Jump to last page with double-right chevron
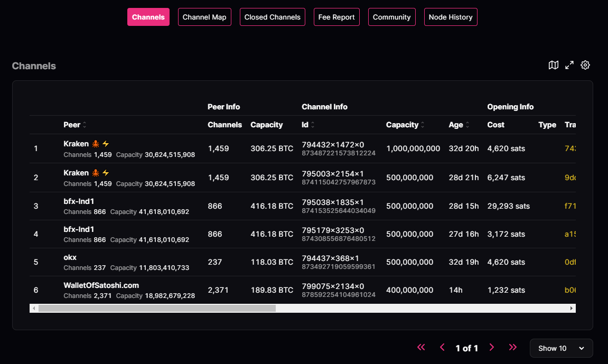Image resolution: width=608 pixels, height=364 pixels. point(512,347)
